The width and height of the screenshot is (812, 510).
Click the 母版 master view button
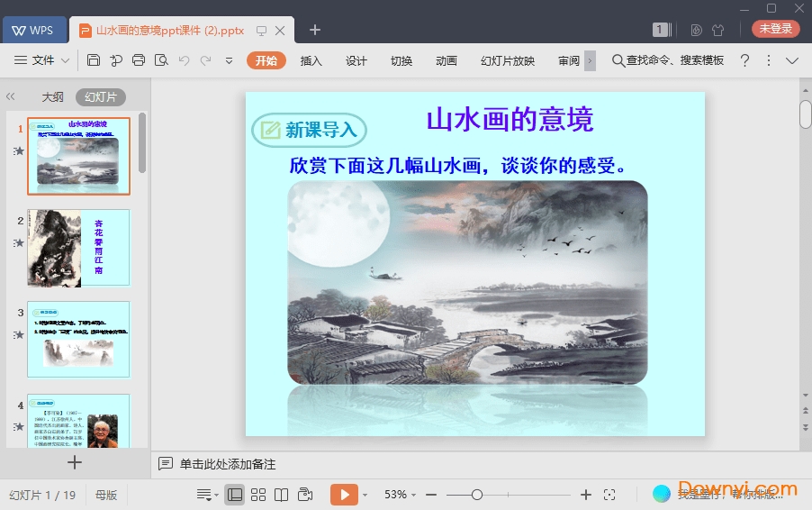click(106, 495)
